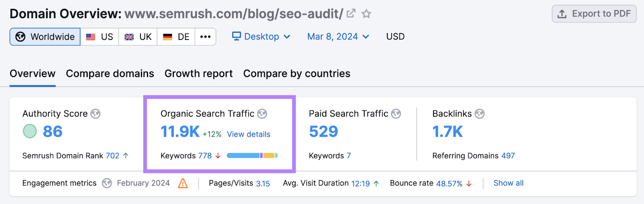Open the Mar 8, 2024 date dropdown

pos(338,37)
